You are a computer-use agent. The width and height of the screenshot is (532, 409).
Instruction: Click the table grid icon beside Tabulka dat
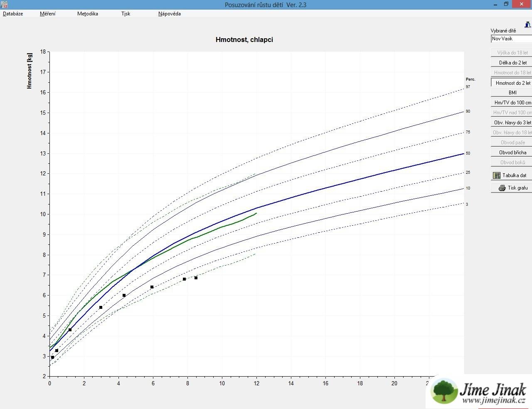496,175
